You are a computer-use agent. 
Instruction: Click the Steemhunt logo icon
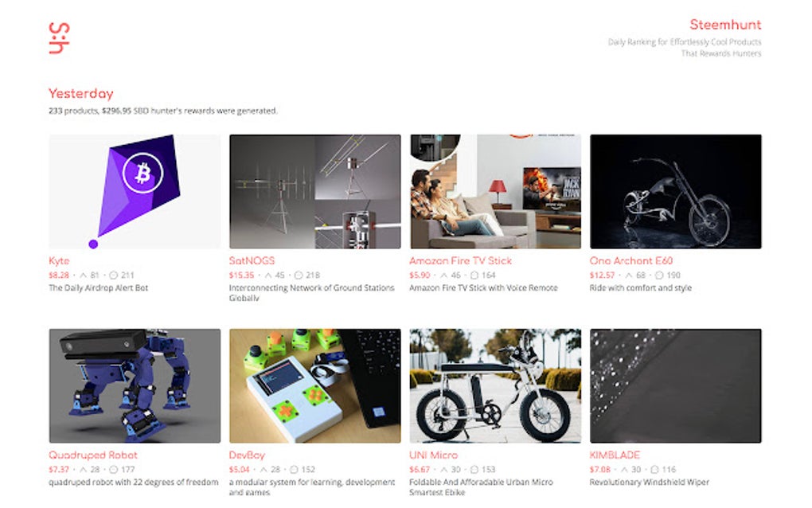[59, 38]
